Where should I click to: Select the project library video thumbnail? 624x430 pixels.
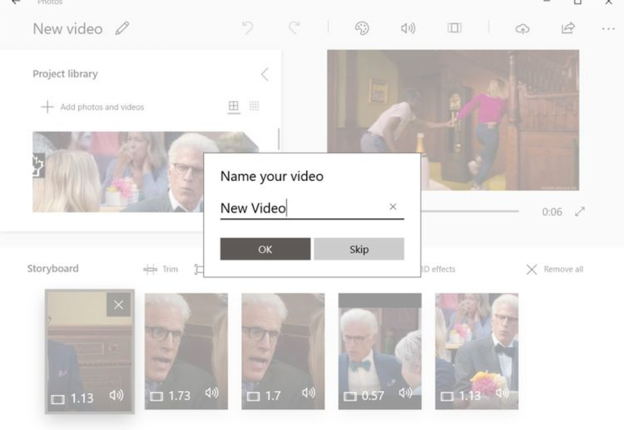click(118, 172)
